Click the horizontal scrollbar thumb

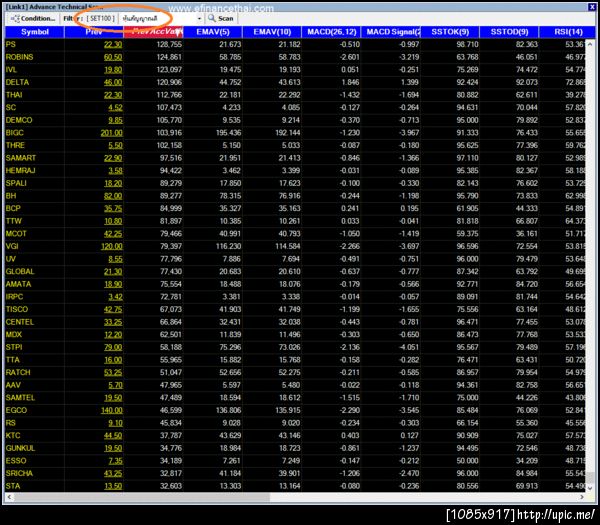pyautogui.click(x=142, y=497)
